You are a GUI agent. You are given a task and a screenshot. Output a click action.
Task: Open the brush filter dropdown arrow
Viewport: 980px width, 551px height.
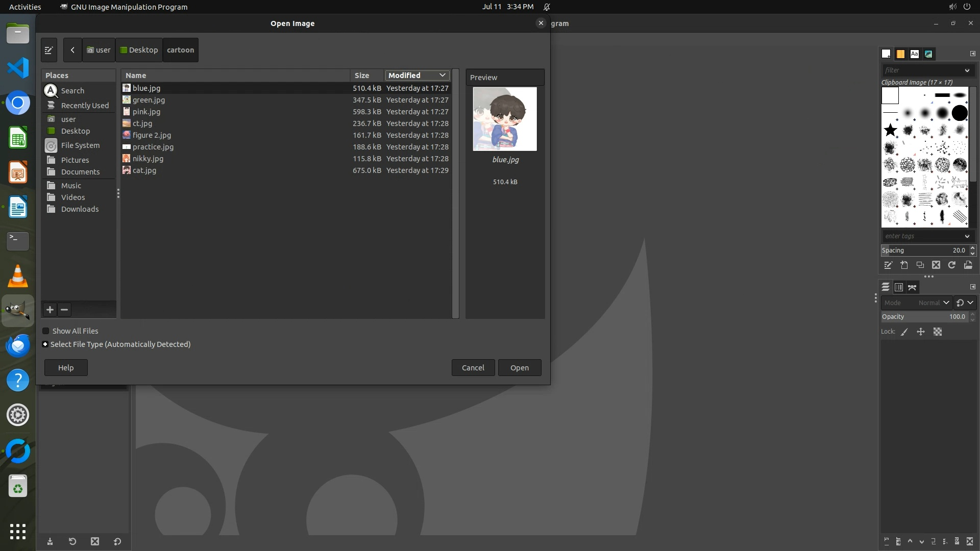click(x=967, y=70)
